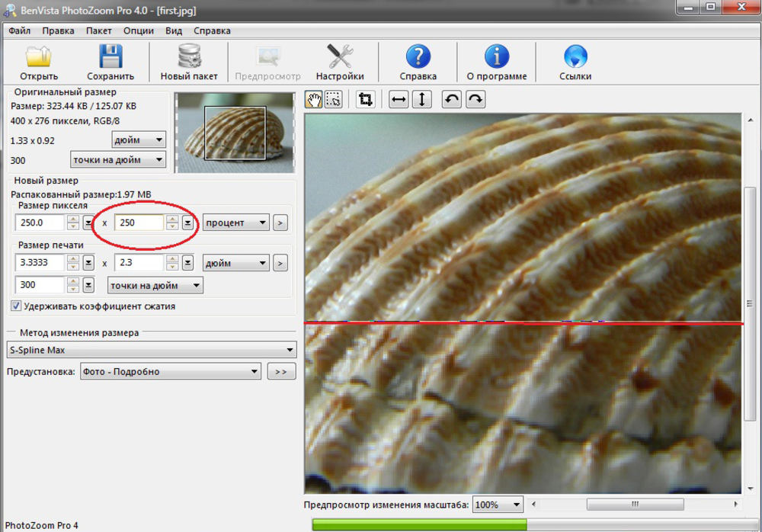Rotate image counterclockwise
The height and width of the screenshot is (532, 762).
(451, 100)
